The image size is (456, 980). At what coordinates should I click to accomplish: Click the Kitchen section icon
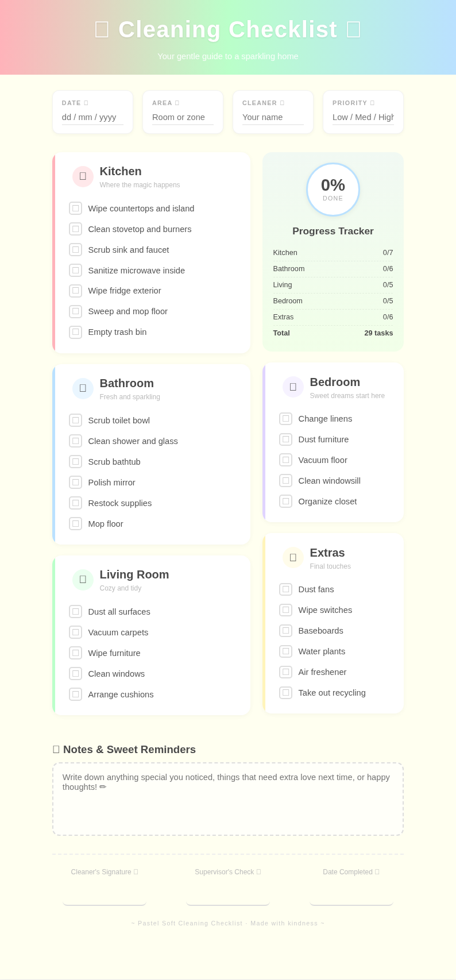(83, 176)
